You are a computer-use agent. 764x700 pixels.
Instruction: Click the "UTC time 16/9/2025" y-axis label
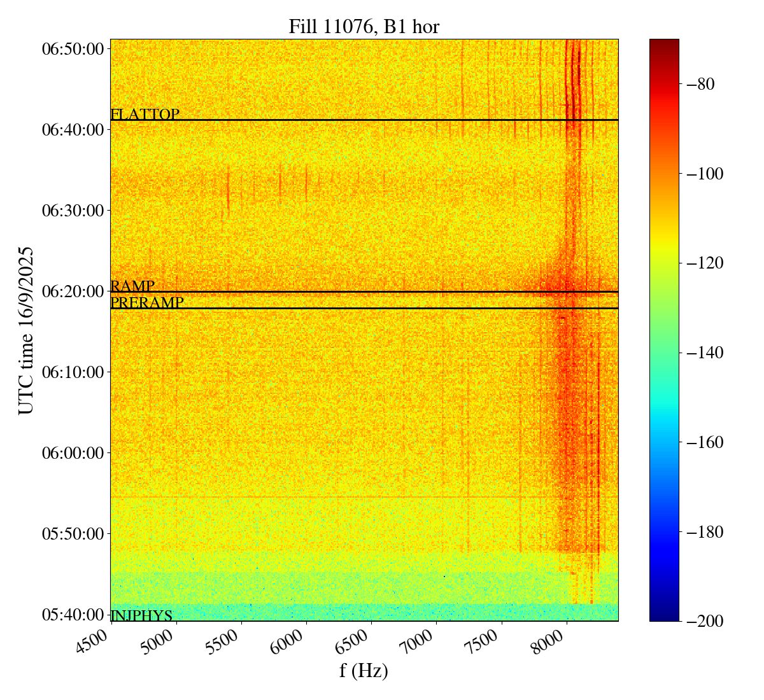tap(26, 330)
